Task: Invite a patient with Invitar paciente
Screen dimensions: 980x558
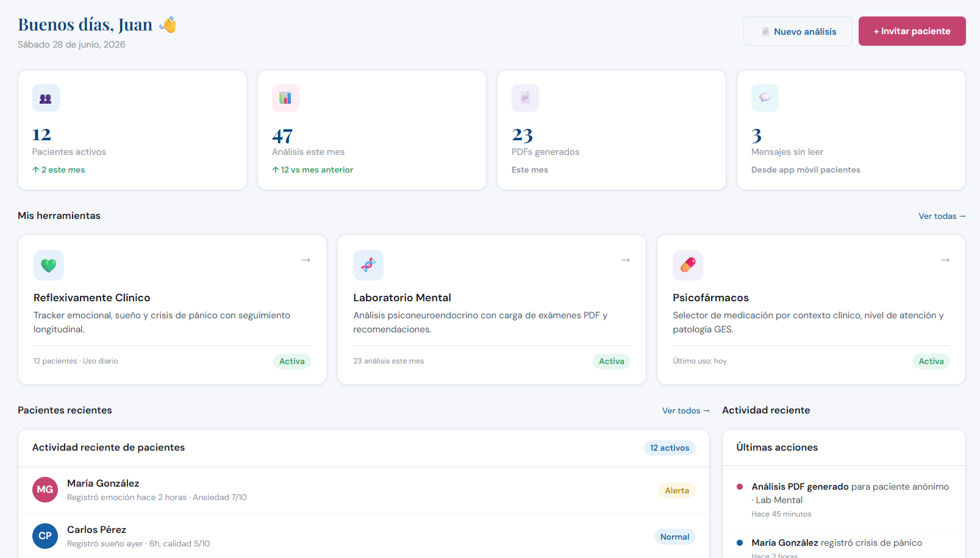Action: (912, 31)
